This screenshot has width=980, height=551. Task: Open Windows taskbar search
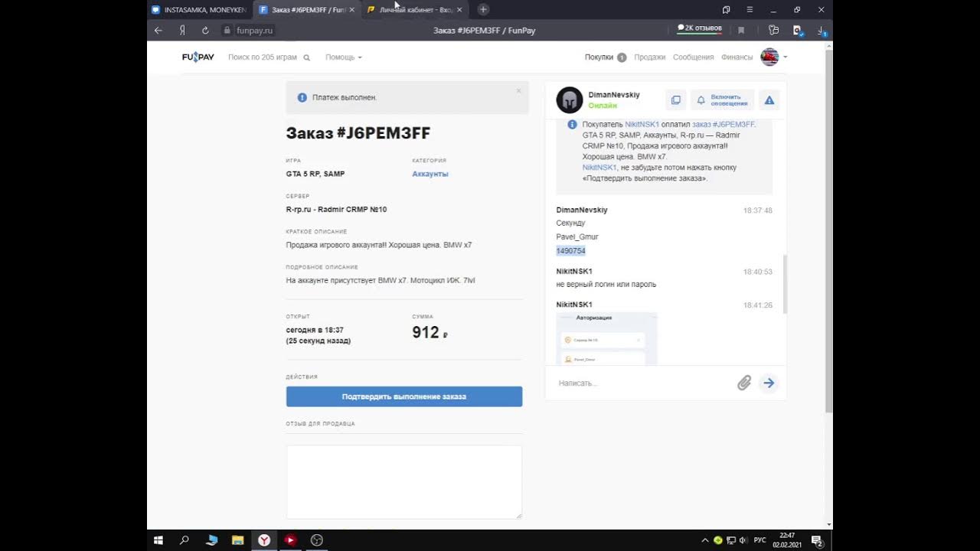[185, 540]
